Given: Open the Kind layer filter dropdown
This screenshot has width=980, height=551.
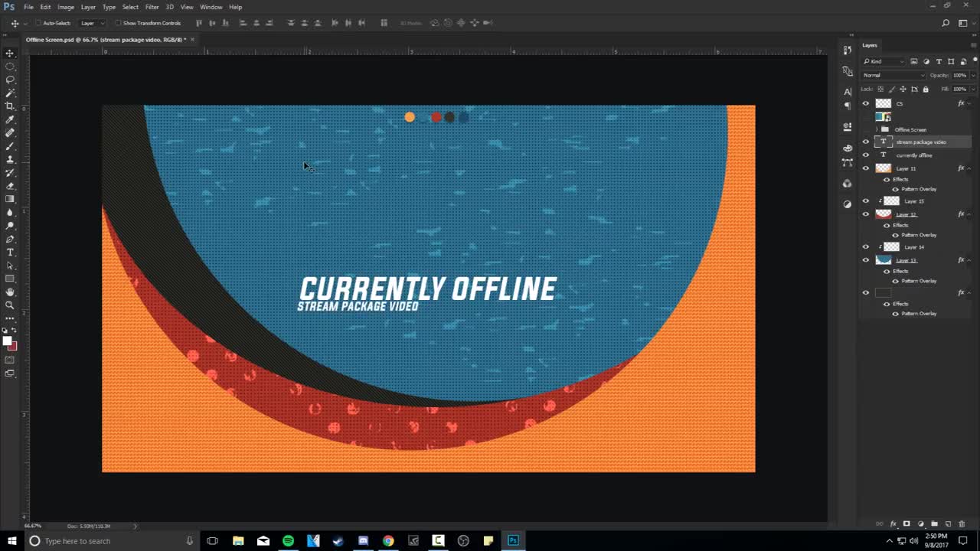Looking at the screenshot, I should pyautogui.click(x=884, y=61).
